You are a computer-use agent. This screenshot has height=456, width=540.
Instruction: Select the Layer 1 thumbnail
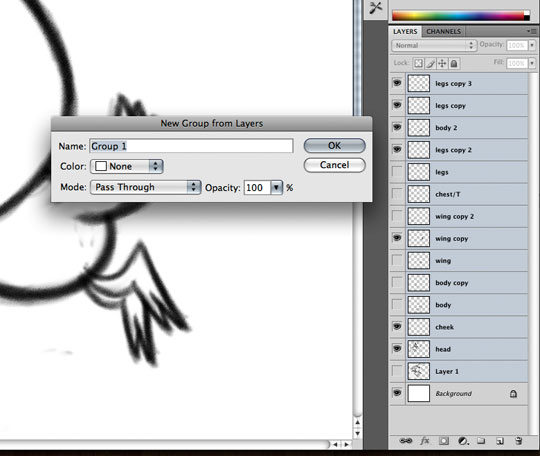click(418, 371)
